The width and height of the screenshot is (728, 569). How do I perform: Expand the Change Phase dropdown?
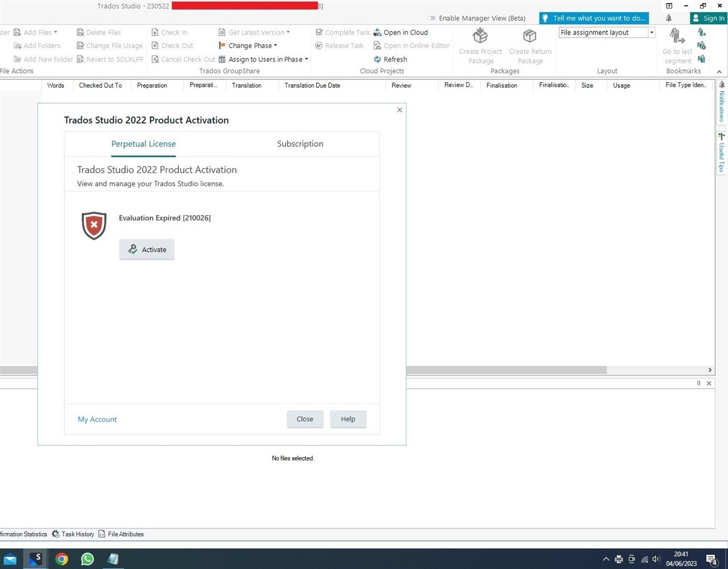click(275, 45)
